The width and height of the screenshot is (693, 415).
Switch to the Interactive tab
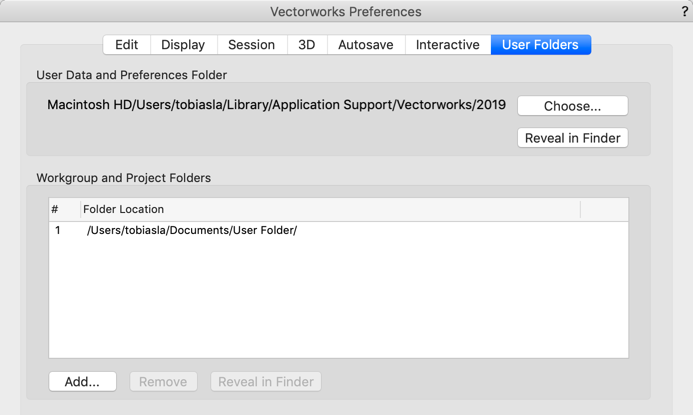448,45
